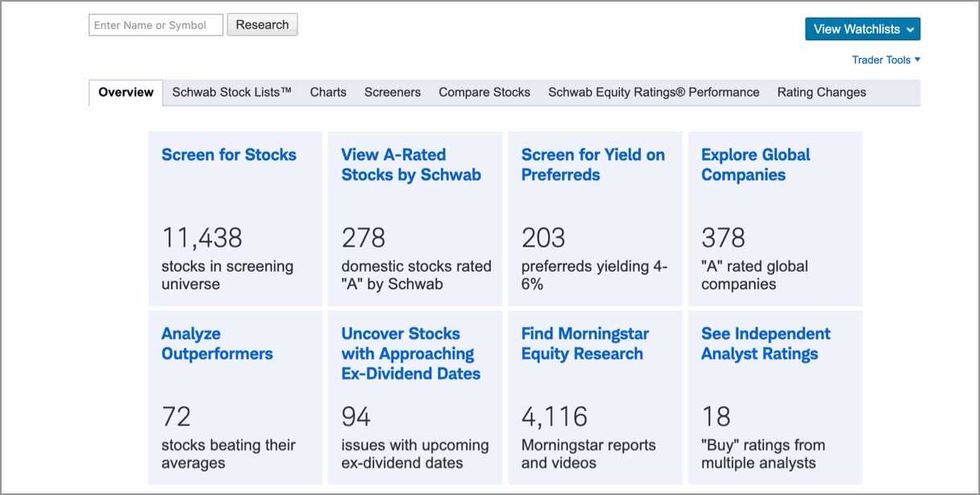Open See Independent Analyst Ratings link

765,343
